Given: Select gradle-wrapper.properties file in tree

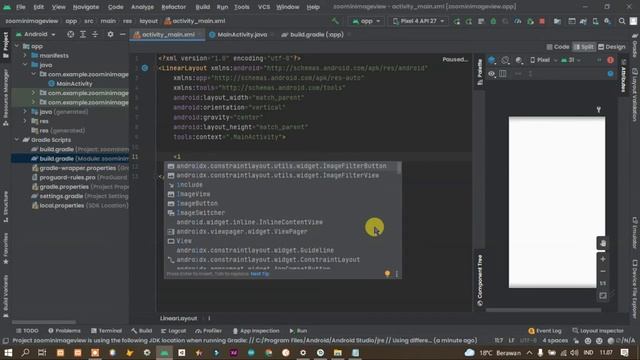Looking at the screenshot, I should (80, 168).
